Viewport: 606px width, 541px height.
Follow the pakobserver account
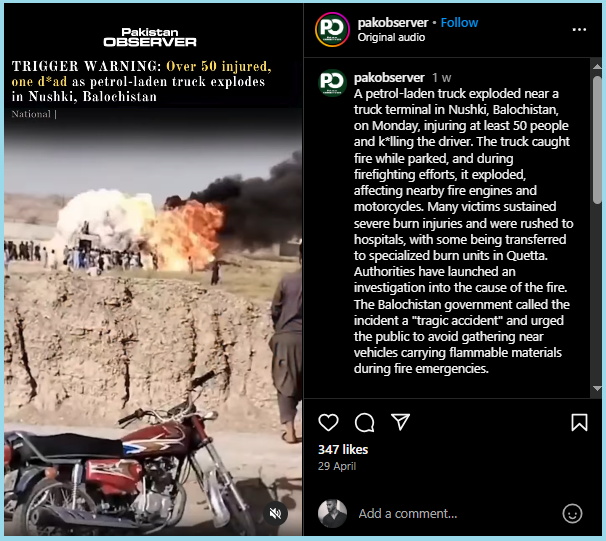click(x=459, y=23)
